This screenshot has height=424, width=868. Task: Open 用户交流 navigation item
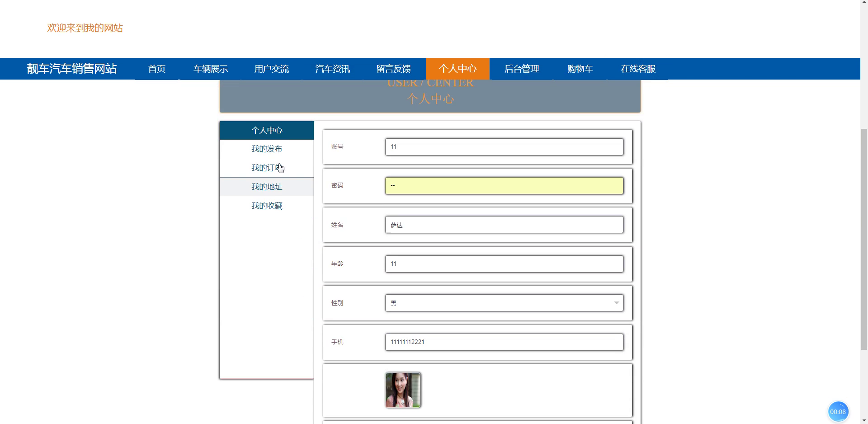[x=271, y=69]
